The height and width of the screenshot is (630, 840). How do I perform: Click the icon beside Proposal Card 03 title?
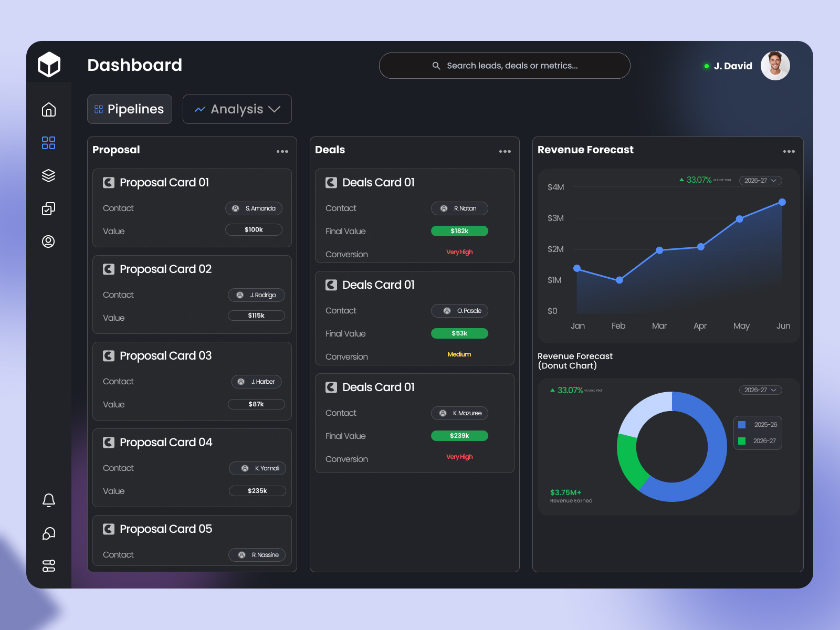(109, 356)
